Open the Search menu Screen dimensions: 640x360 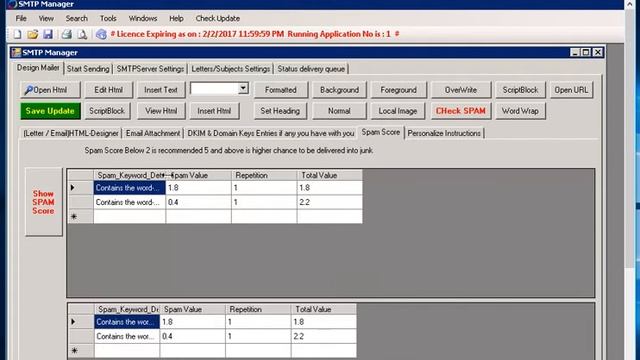click(x=76, y=18)
